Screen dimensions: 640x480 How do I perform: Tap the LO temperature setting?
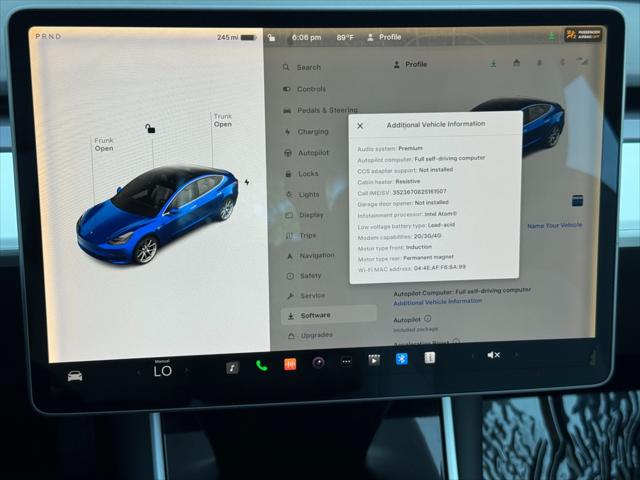162,371
